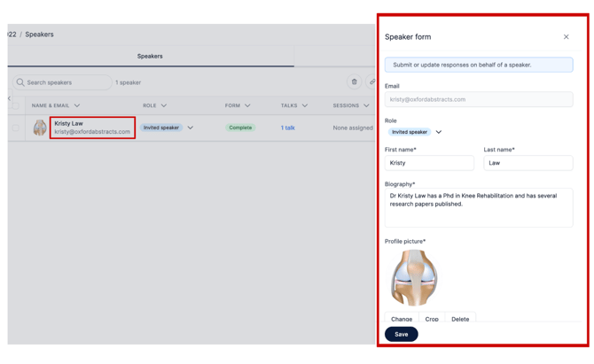Open the Form column filter arrow
This screenshot has height=364, width=594.
click(247, 105)
